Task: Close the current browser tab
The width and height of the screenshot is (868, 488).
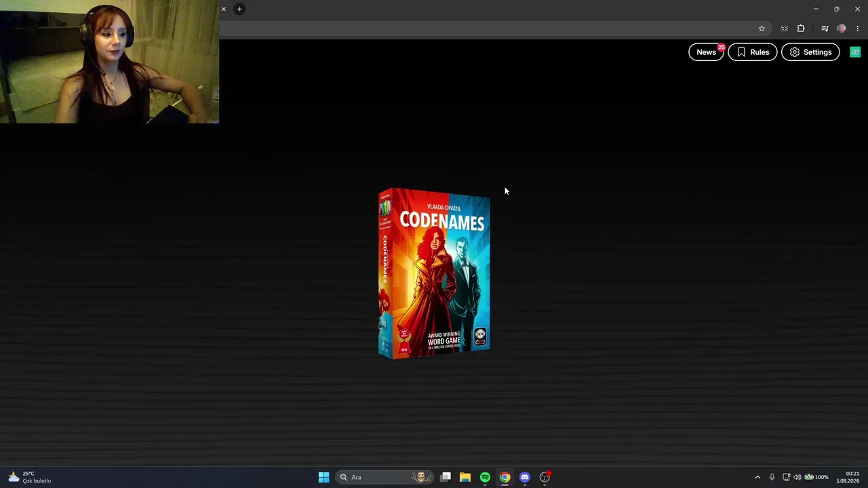Action: click(x=223, y=9)
